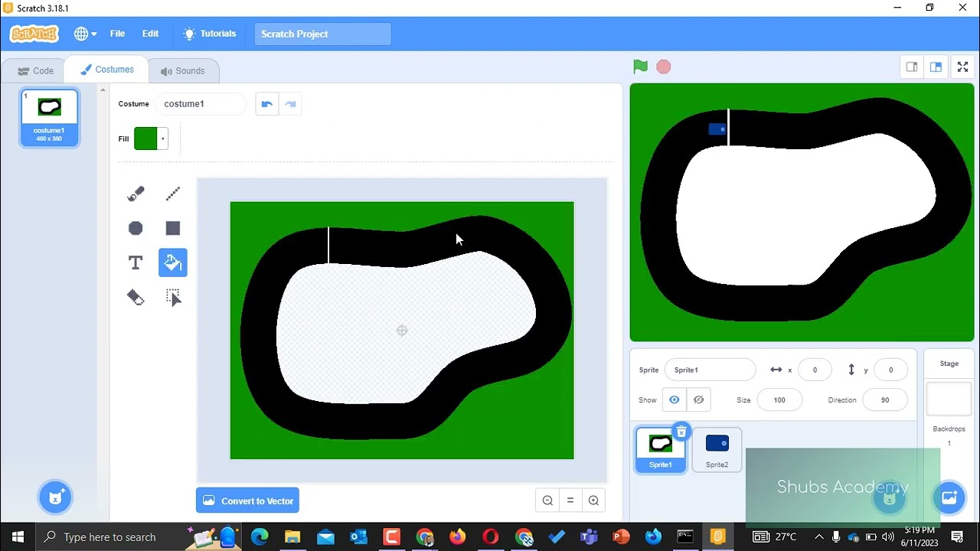
Task: Delete Sprite1 with trash icon
Action: coord(681,432)
